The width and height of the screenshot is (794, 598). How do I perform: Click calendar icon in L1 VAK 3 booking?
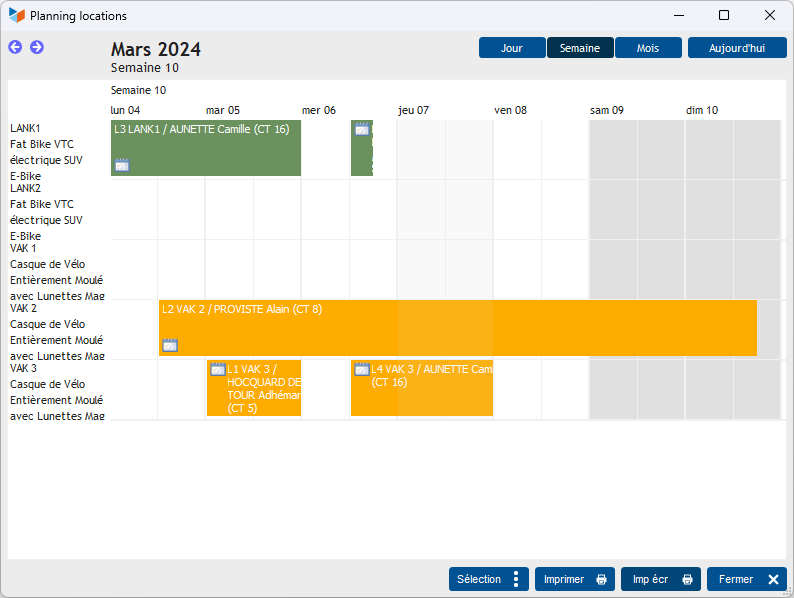[x=217, y=369]
